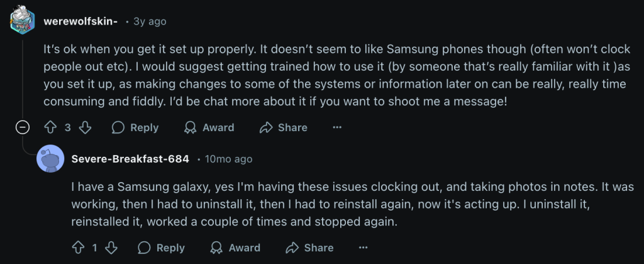Open more options on Severe-Breakfast-684's reply
Viewport: 644px width, 264px height.
(x=363, y=248)
